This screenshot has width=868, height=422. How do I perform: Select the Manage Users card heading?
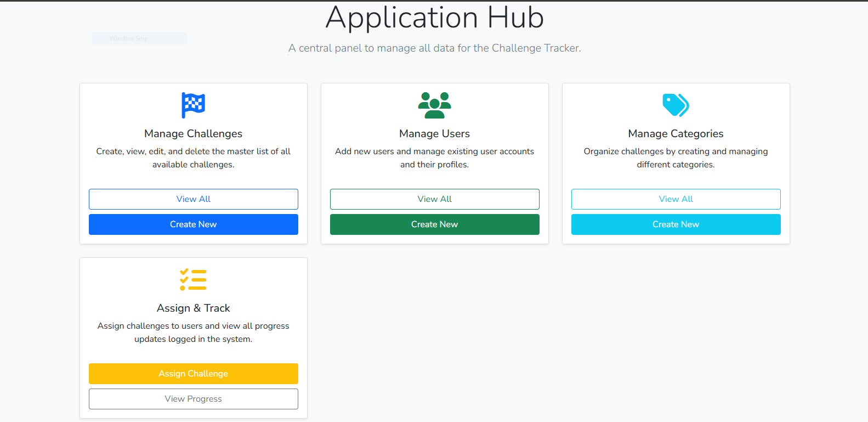434,134
